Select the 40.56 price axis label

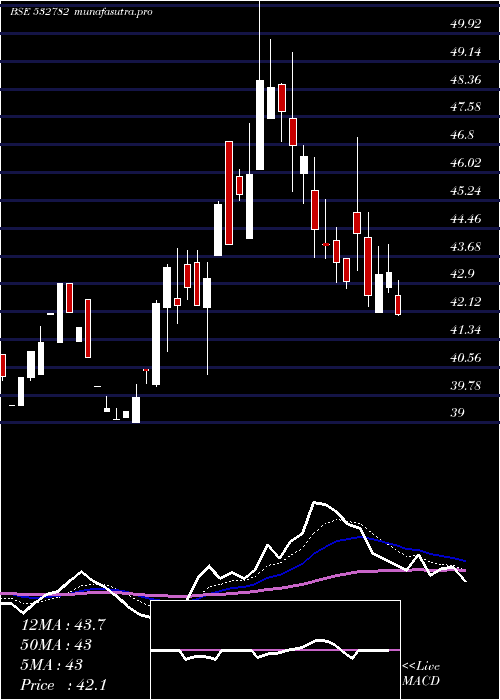[x=466, y=358]
